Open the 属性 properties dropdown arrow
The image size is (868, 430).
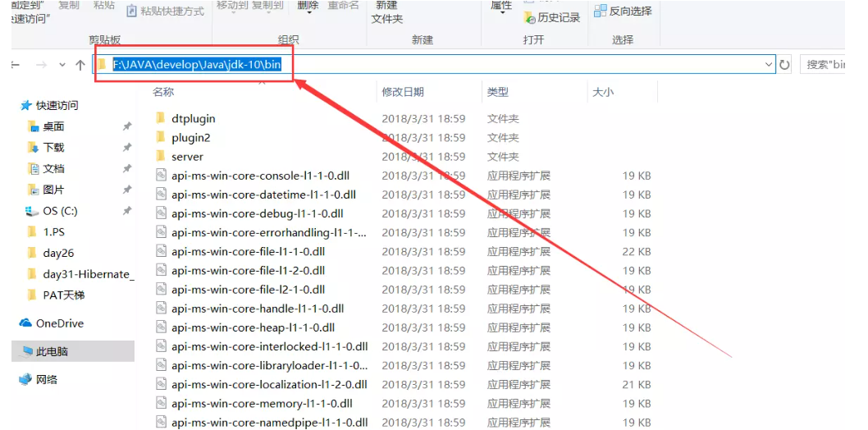click(502, 13)
